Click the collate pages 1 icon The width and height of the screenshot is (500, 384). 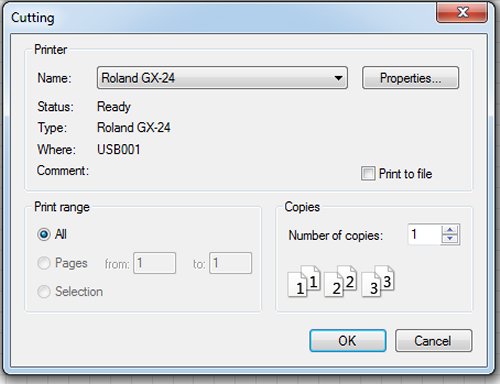(304, 281)
